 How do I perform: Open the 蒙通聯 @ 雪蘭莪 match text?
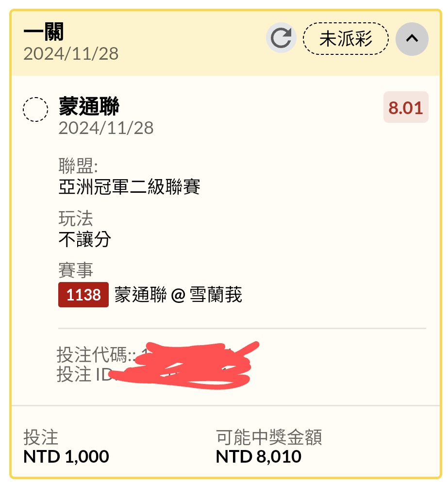[178, 295]
